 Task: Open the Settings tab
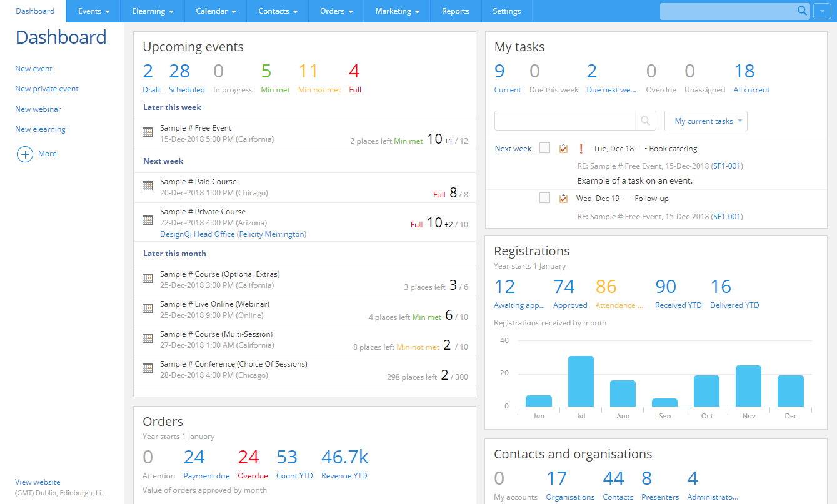click(x=507, y=11)
